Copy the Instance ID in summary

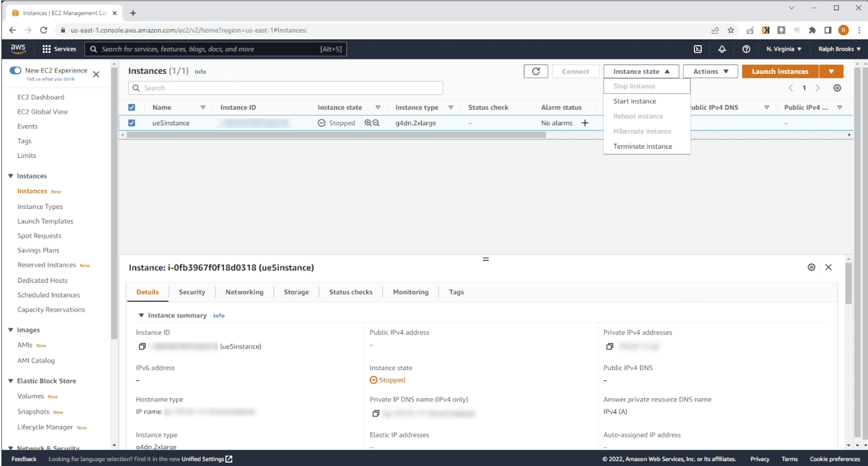tap(143, 346)
